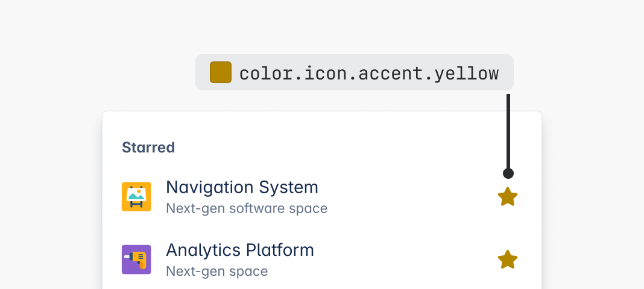This screenshot has height=289, width=644.
Task: Click the Analytics Platform drill icon
Action: 136,259
